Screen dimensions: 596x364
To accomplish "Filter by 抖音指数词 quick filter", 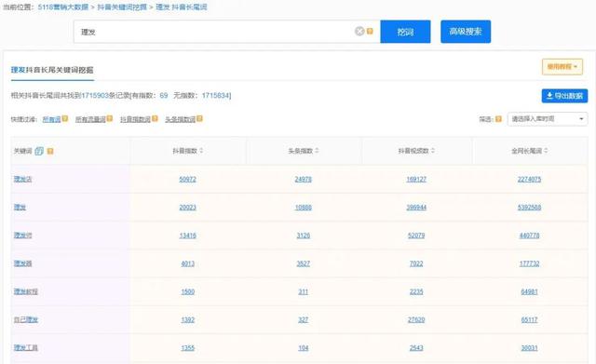I will (x=135, y=119).
